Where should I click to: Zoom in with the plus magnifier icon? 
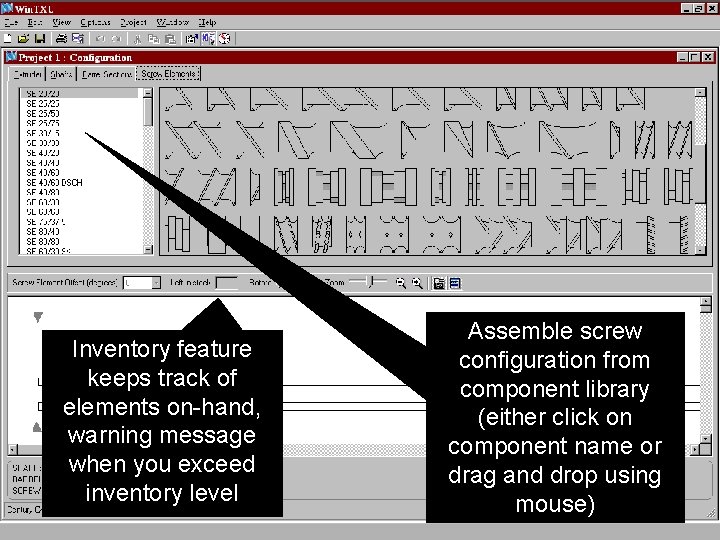pyautogui.click(x=417, y=283)
